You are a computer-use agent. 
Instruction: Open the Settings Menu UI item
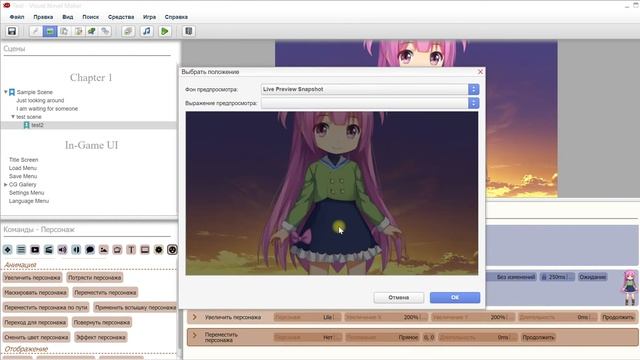click(x=26, y=193)
